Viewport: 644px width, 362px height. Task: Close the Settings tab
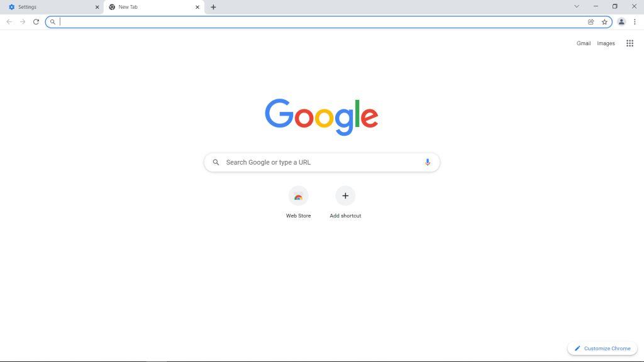click(97, 7)
